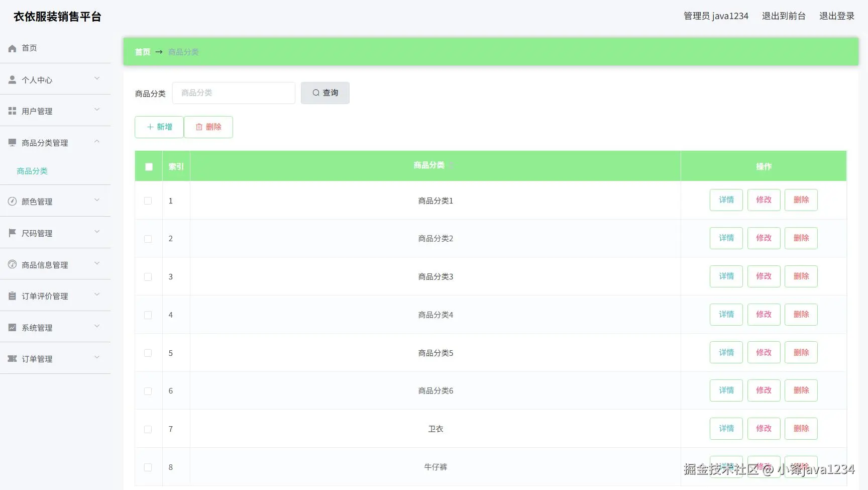The width and height of the screenshot is (868, 490).
Task: Click 删除 for row 商品分类1
Action: (801, 200)
